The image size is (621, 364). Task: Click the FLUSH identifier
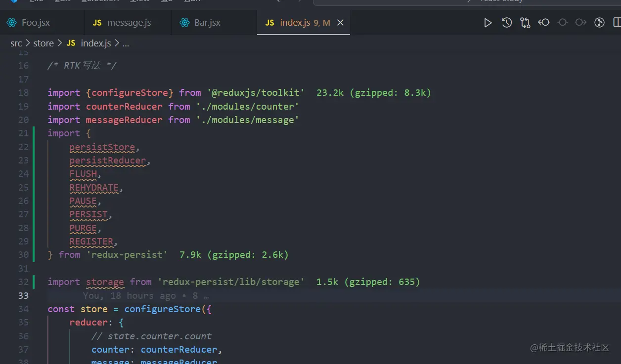click(83, 174)
